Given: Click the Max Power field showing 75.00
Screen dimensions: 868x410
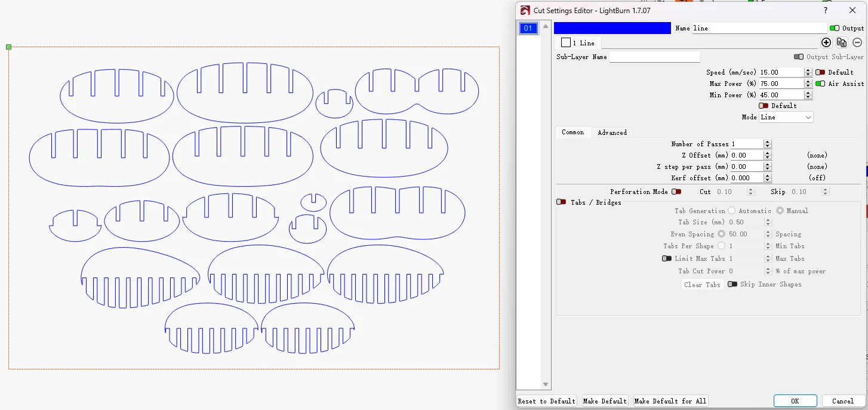Looking at the screenshot, I should pyautogui.click(x=782, y=84).
